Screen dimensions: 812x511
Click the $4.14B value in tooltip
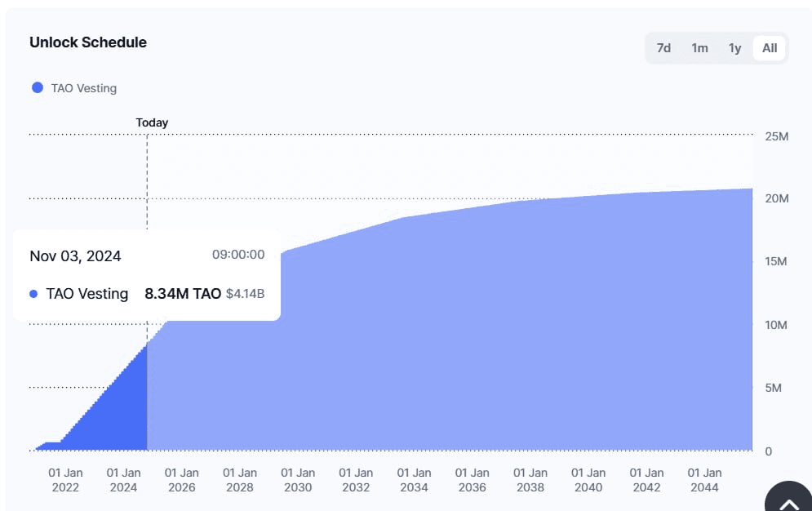point(245,294)
